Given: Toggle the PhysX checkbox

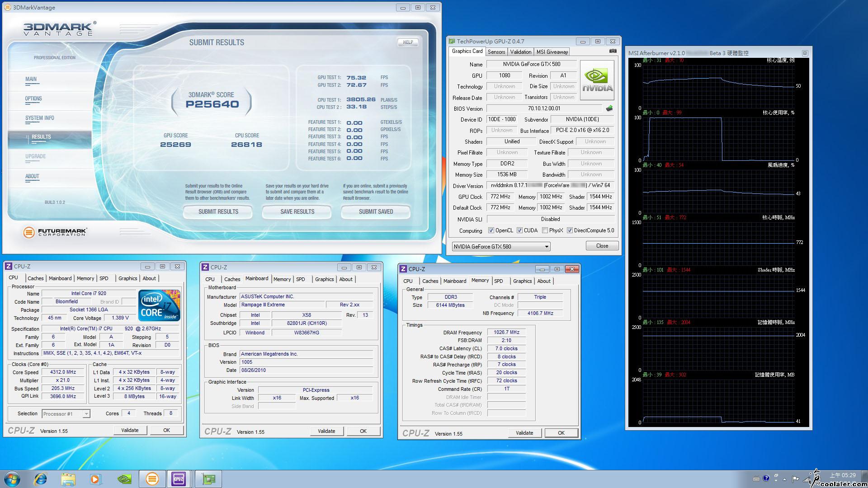Looking at the screenshot, I should click(545, 230).
